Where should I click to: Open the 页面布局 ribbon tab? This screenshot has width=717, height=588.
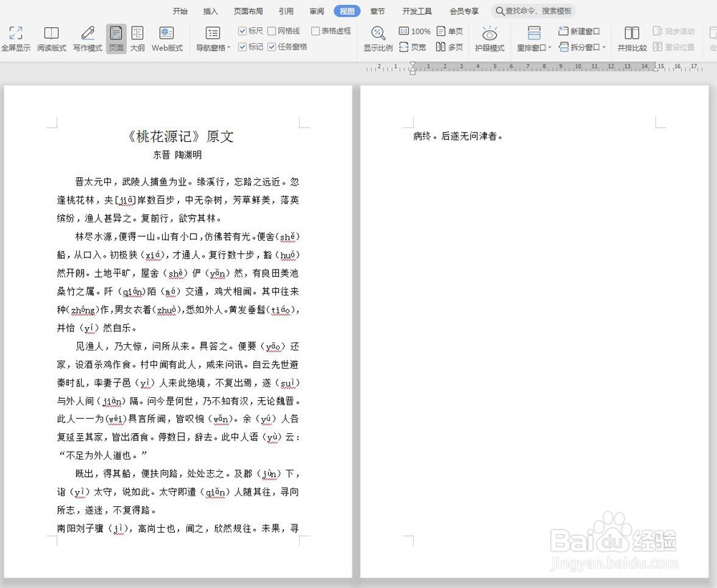(247, 11)
